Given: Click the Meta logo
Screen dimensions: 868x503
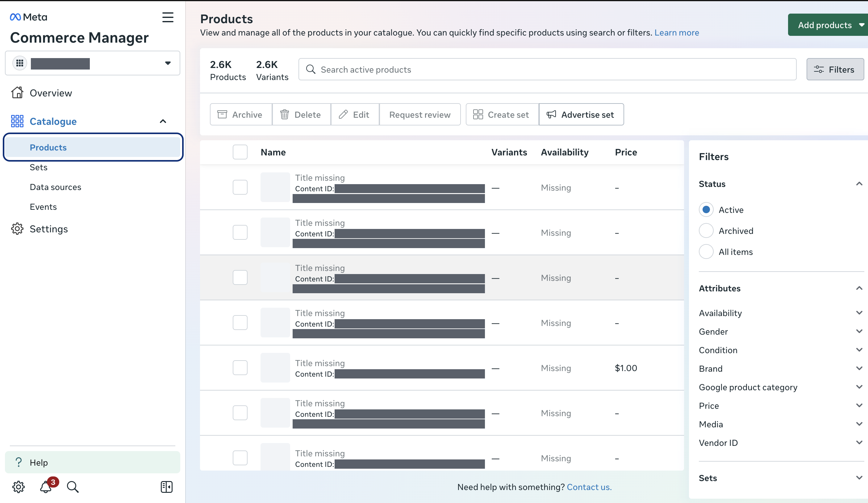Looking at the screenshot, I should coord(28,17).
